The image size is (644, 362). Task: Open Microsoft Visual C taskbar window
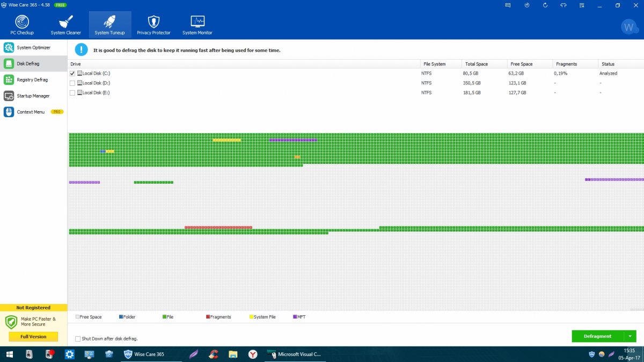pyautogui.click(x=295, y=354)
